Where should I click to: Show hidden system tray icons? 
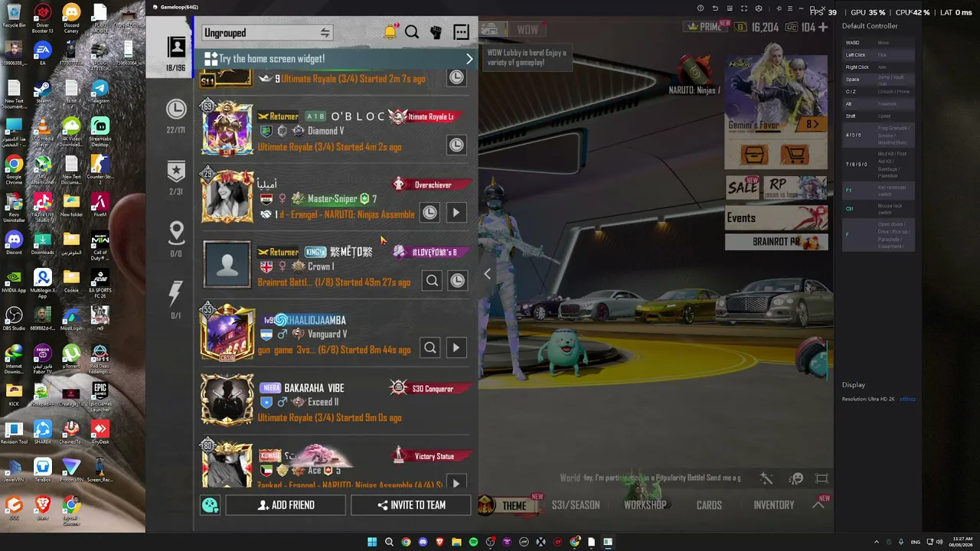pyautogui.click(x=877, y=542)
